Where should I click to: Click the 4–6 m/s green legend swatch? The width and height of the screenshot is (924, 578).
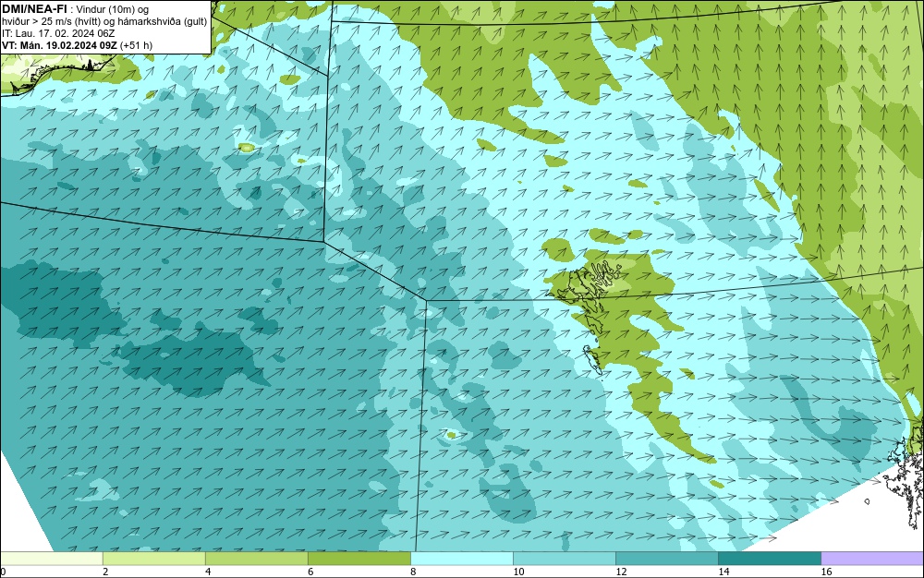[256, 558]
